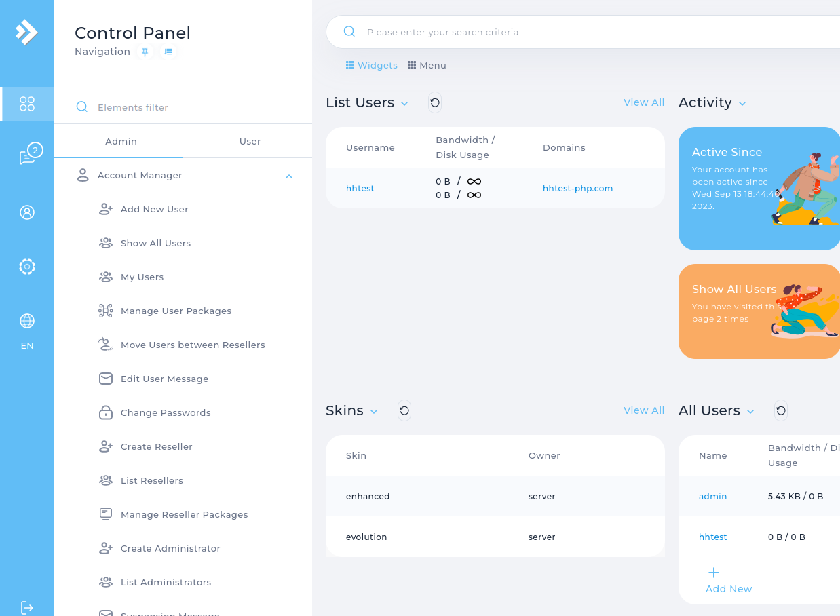Refresh the Skins widget
Viewport: 840px width, 616px height.
(x=404, y=410)
